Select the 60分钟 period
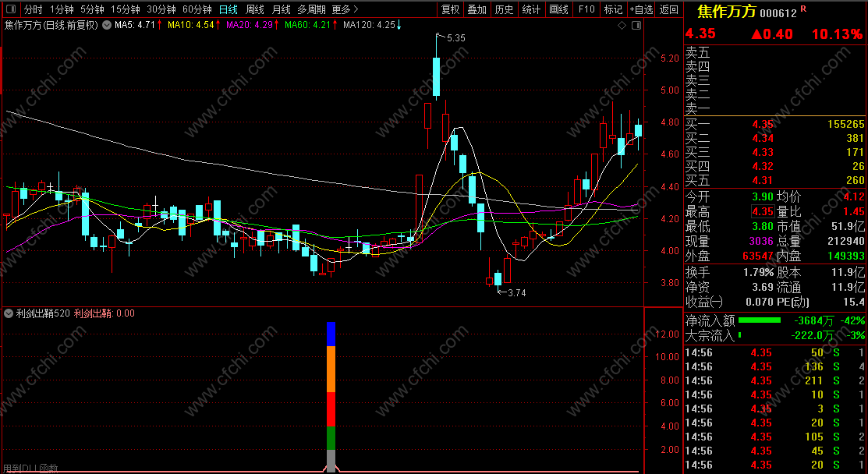Screen dimensions: 868x474 pos(197,9)
